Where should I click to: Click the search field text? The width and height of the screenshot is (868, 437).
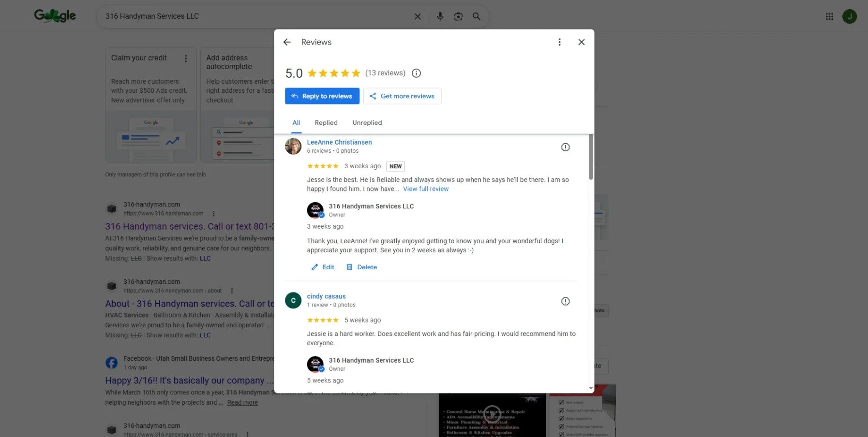tap(152, 16)
